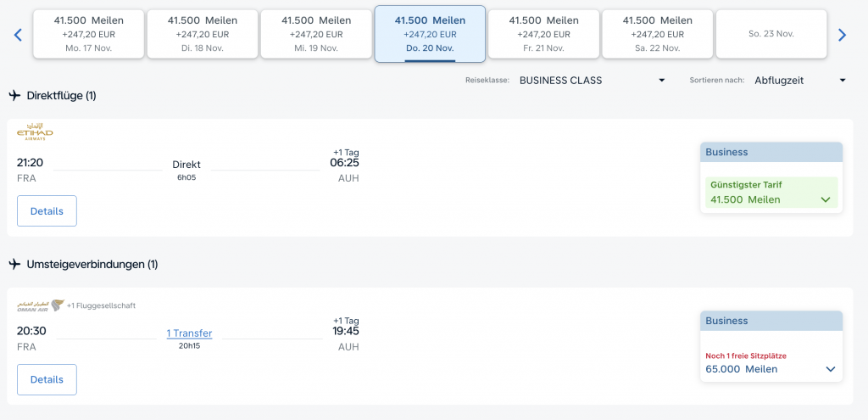Select the Mo. 17 Nov. date tab

click(89, 34)
